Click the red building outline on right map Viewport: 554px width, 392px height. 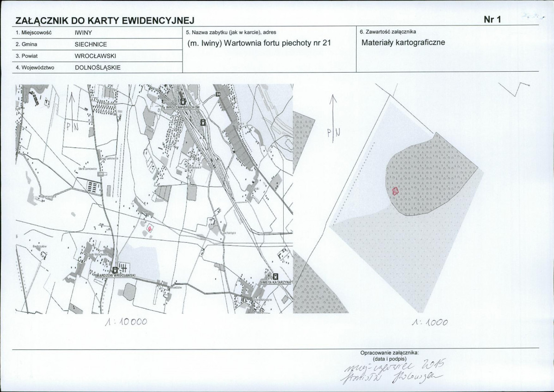[x=395, y=190]
